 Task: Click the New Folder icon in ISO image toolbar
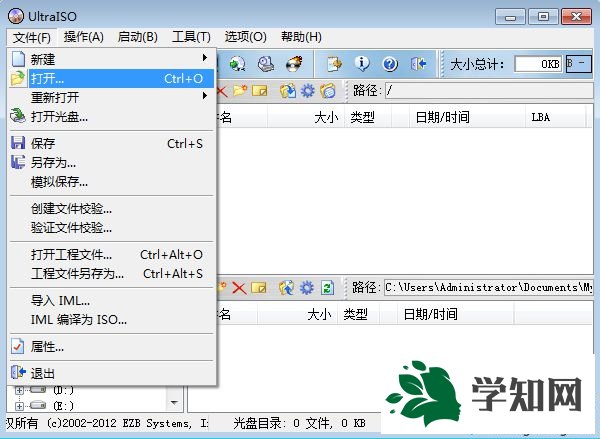coord(240,91)
